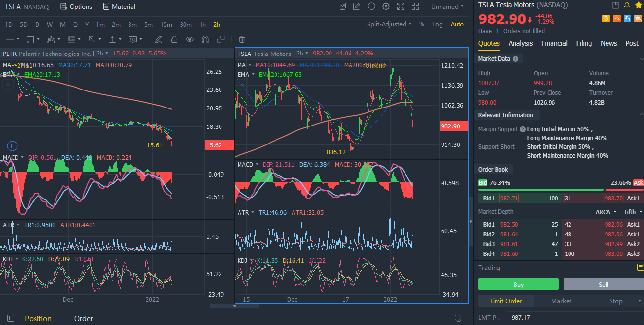The width and height of the screenshot is (644, 325).
Task: Click the Bid/Ask ratio progress bar
Action: (561, 190)
